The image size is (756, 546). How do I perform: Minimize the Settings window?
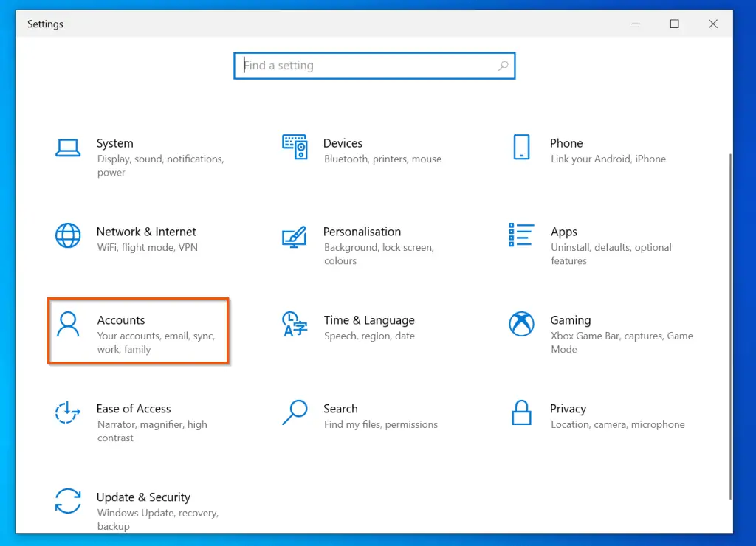636,24
